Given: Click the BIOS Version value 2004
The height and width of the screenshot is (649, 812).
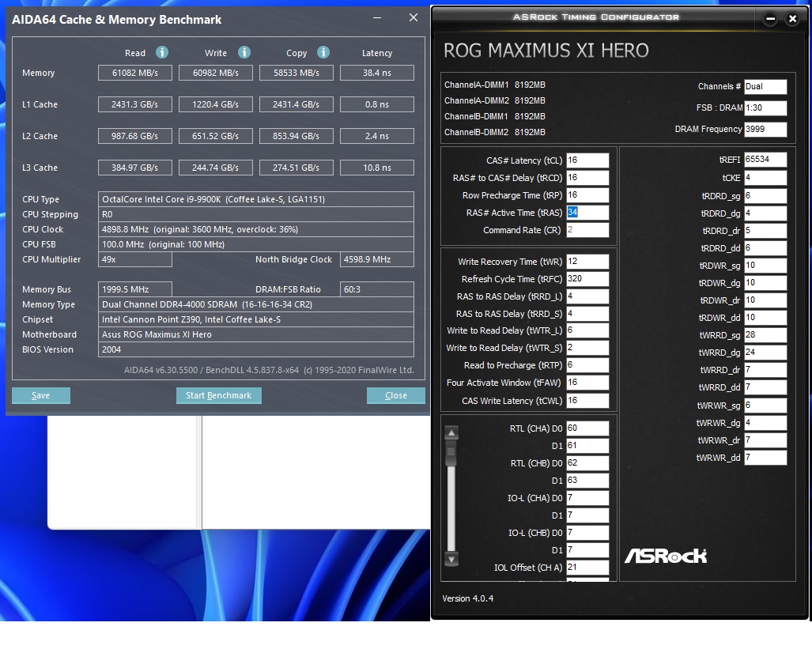Looking at the screenshot, I should [x=256, y=349].
